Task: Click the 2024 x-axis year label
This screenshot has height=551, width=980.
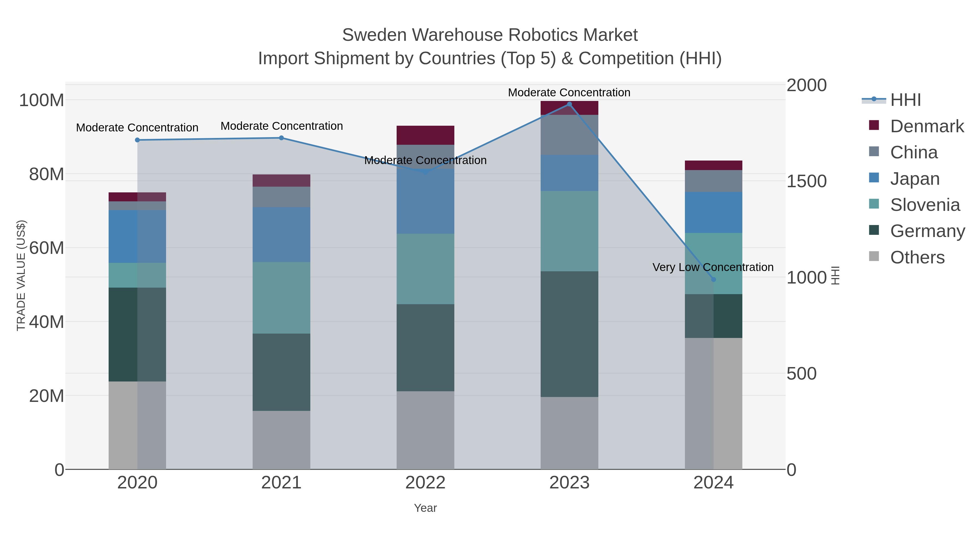Action: [x=714, y=483]
